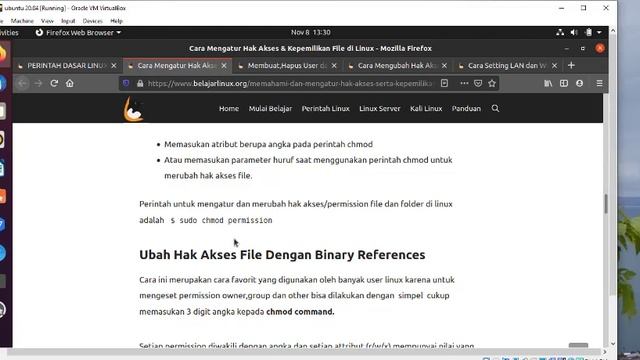Open Panduan navigation link
The height and width of the screenshot is (360, 640).
pyautogui.click(x=466, y=109)
